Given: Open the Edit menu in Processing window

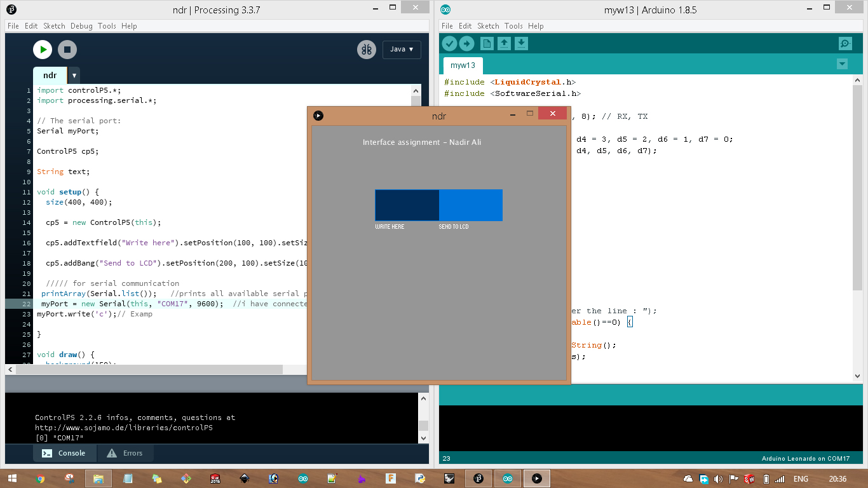Looking at the screenshot, I should pyautogui.click(x=31, y=26).
